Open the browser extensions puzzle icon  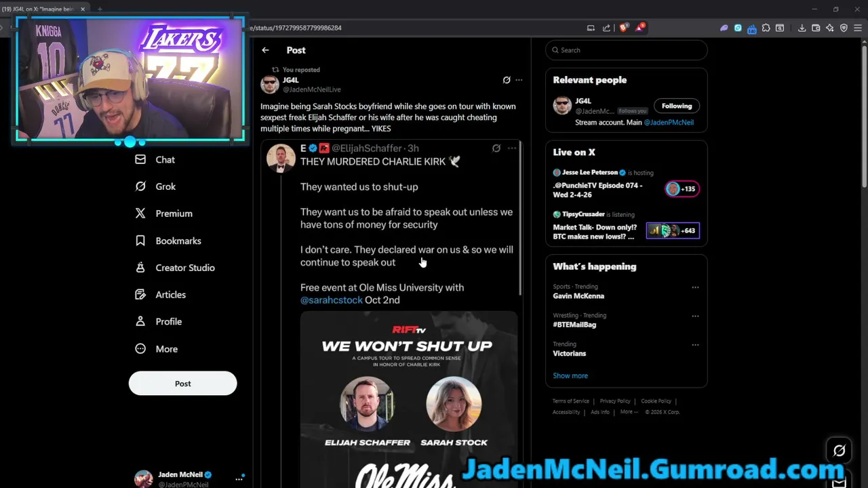tap(766, 28)
